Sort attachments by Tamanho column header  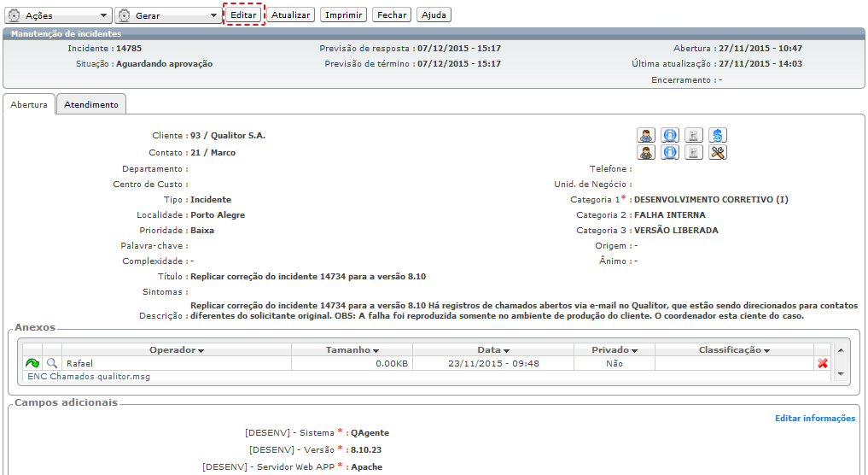click(352, 350)
